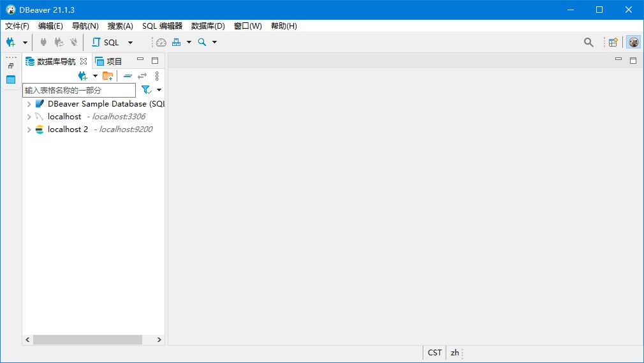
Task: Click the collapse all icon in navigator toolbar
Action: click(x=128, y=76)
